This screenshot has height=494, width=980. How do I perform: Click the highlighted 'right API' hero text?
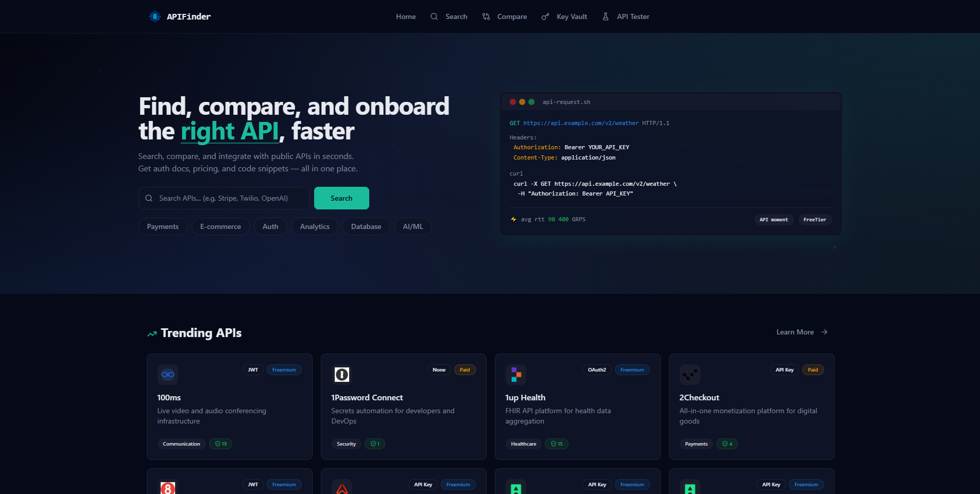230,131
